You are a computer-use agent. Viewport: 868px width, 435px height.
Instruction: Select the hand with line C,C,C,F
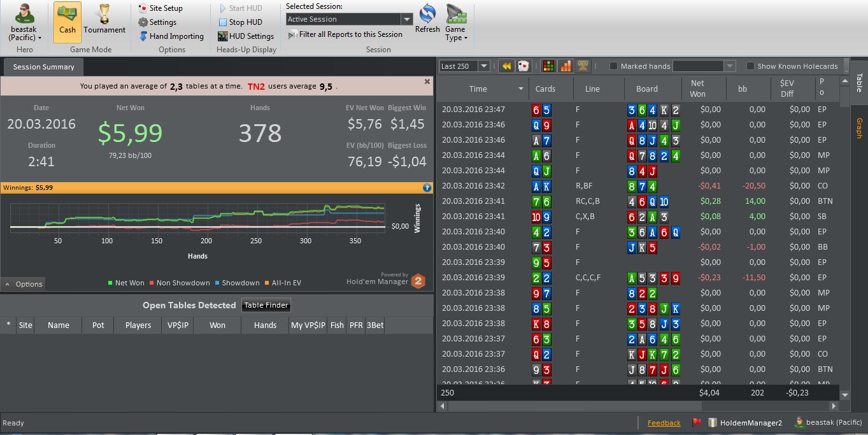tap(639, 278)
